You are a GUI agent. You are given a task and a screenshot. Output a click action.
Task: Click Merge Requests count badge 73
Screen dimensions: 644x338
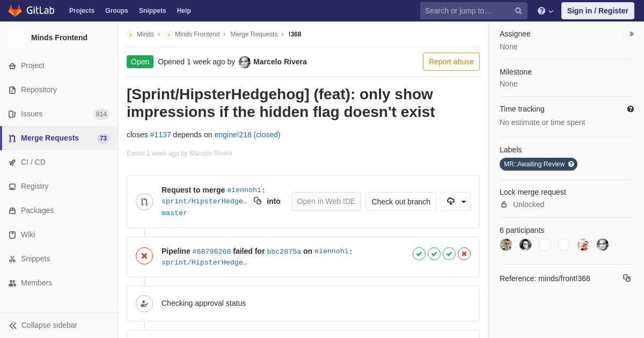click(103, 138)
